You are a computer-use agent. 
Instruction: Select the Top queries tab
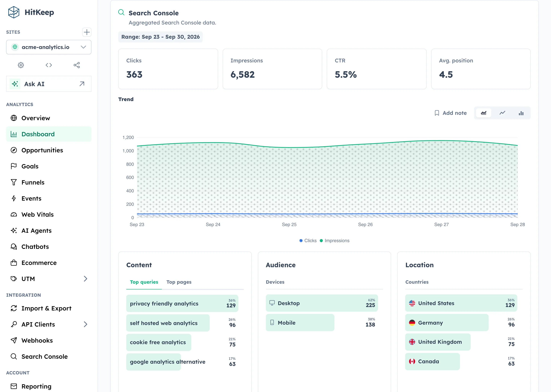pos(144,282)
